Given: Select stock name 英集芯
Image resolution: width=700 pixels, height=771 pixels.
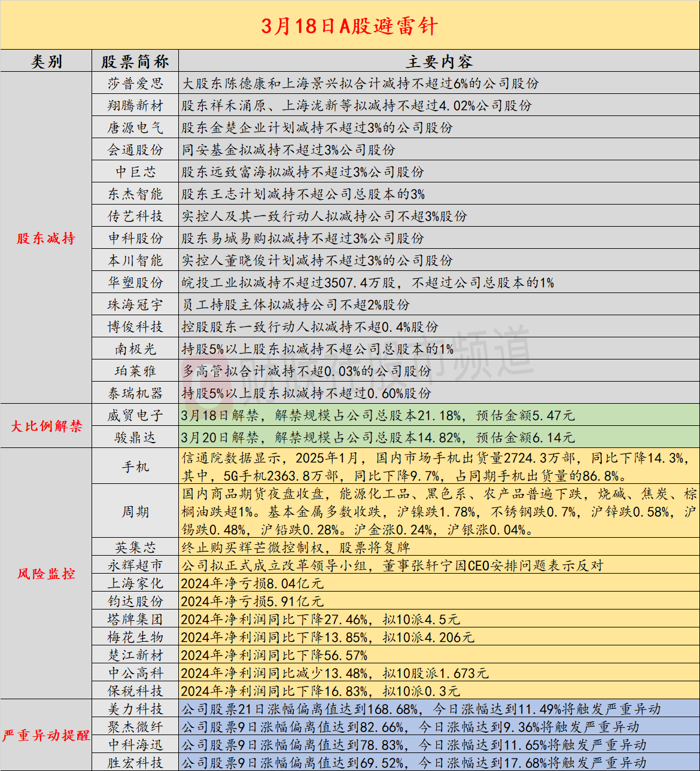Looking at the screenshot, I should pos(135,547).
